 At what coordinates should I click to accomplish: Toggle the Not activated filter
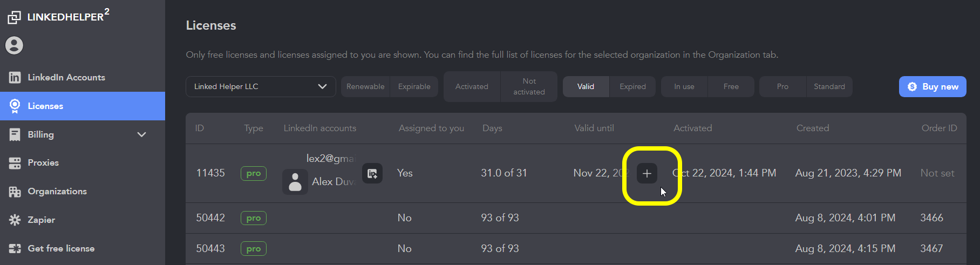pyautogui.click(x=529, y=86)
